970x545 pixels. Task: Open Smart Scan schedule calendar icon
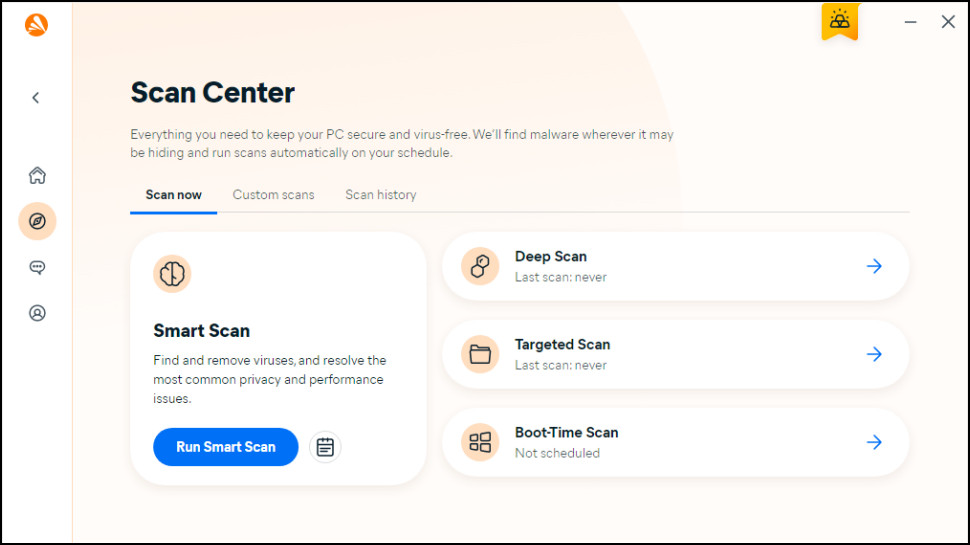click(x=325, y=447)
